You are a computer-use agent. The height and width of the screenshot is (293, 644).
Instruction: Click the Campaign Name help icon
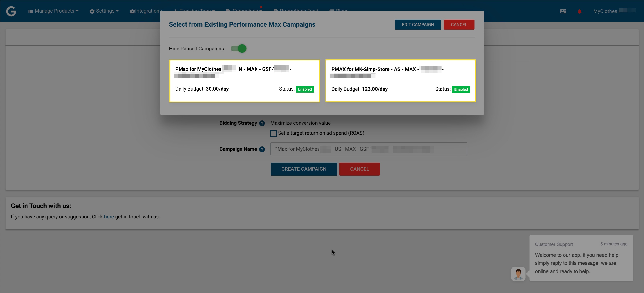(262, 149)
